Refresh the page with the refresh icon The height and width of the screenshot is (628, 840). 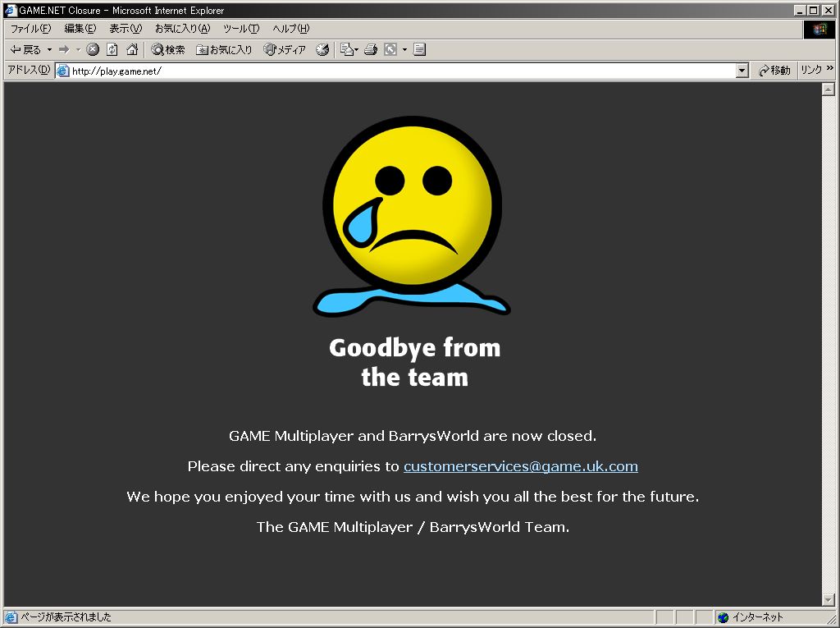pyautogui.click(x=112, y=50)
